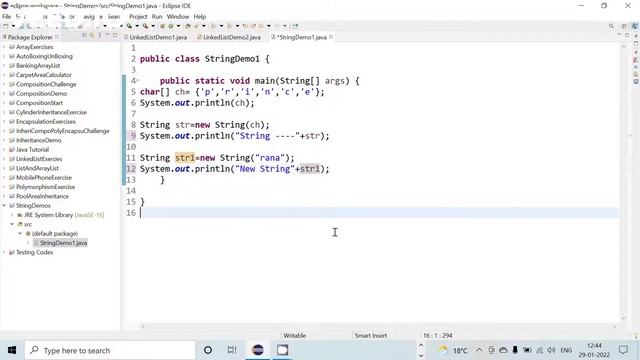This screenshot has width=640, height=360.
Task: Select the Java Tutorial project
Action: click(32, 150)
